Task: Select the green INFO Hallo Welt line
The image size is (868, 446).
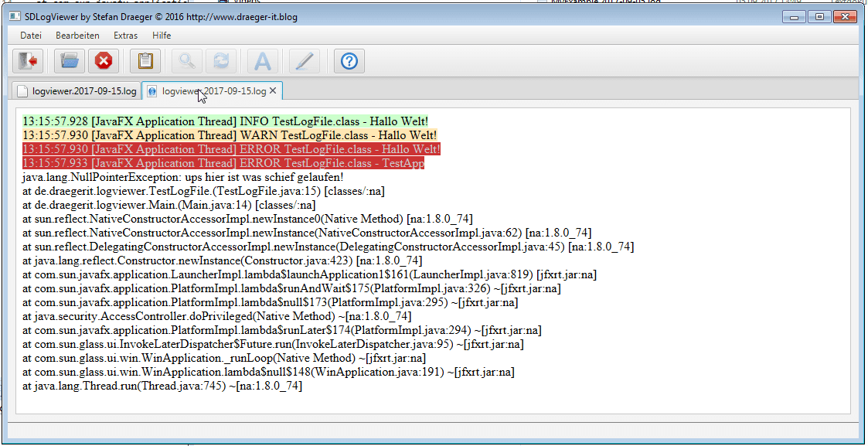Action: click(223, 121)
